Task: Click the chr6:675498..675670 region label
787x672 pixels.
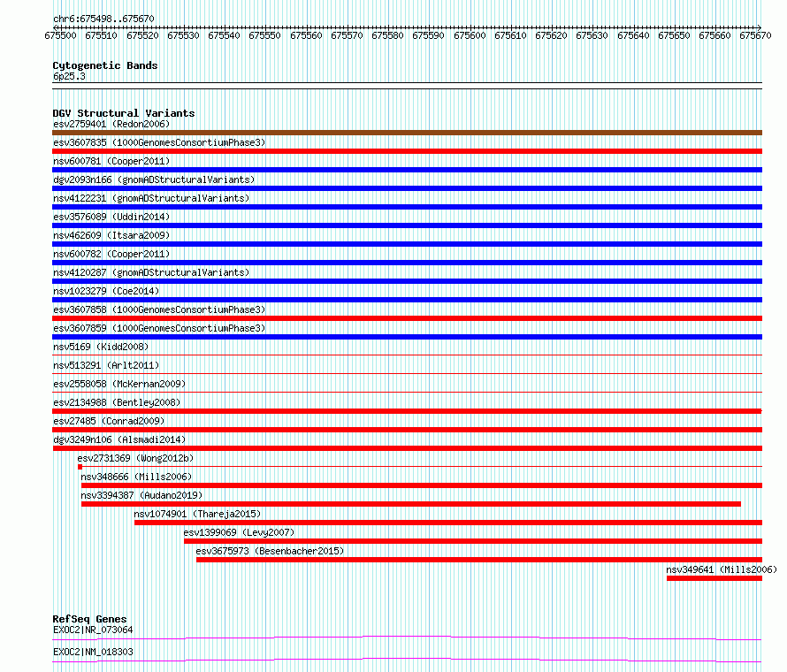Action: [x=103, y=19]
